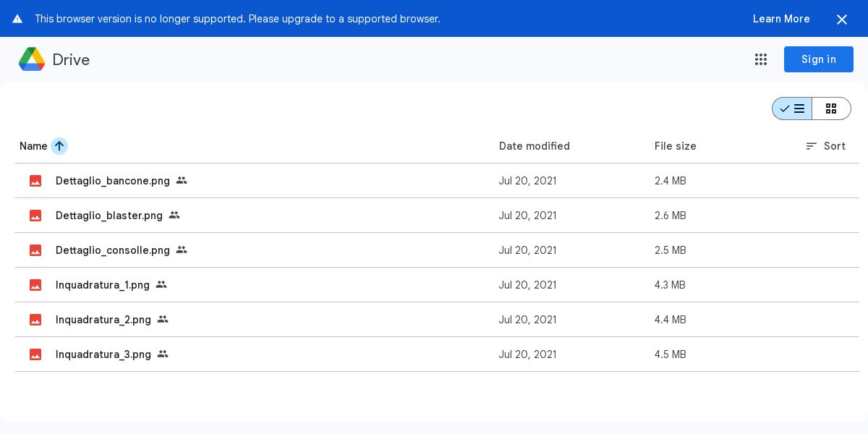Follow the Learn More link
This screenshot has width=868, height=434.
coord(780,19)
